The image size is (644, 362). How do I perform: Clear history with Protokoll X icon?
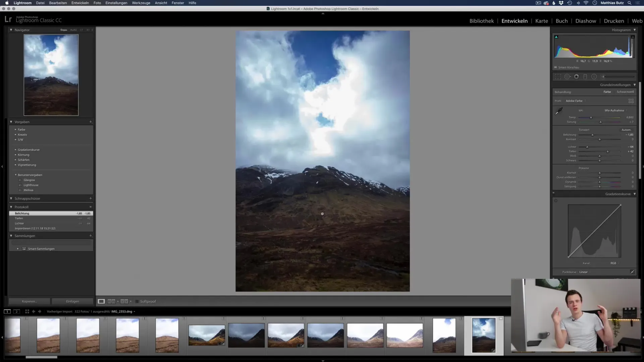(x=91, y=207)
